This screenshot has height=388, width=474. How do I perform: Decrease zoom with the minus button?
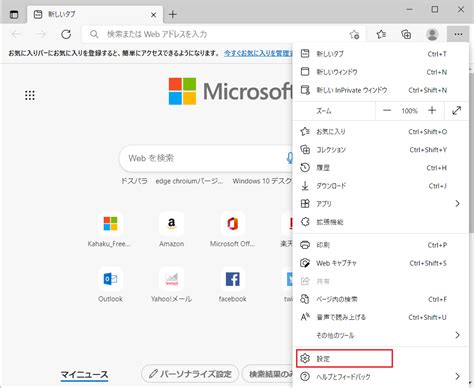coord(387,110)
